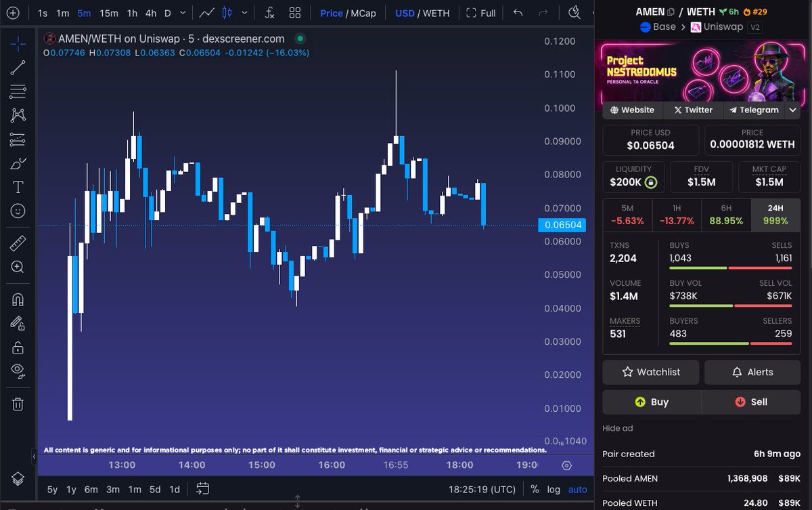This screenshot has height=510, width=812.
Task: Select the 1s timeframe
Action: pos(43,13)
